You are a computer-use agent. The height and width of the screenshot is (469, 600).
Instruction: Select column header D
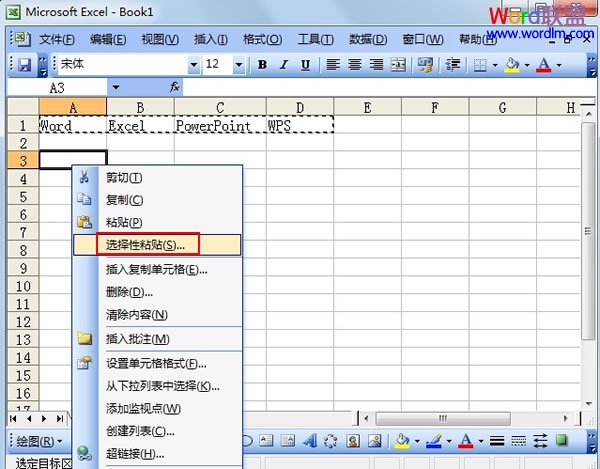point(300,107)
